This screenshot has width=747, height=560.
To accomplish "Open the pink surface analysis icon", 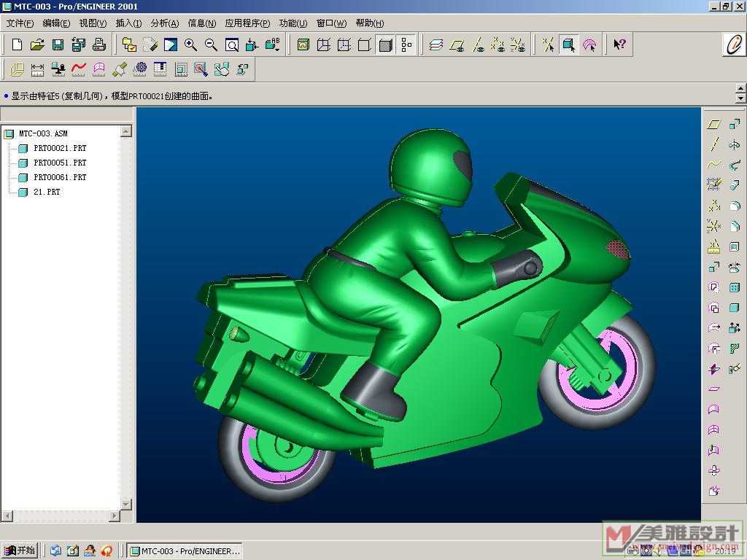I will click(98, 69).
